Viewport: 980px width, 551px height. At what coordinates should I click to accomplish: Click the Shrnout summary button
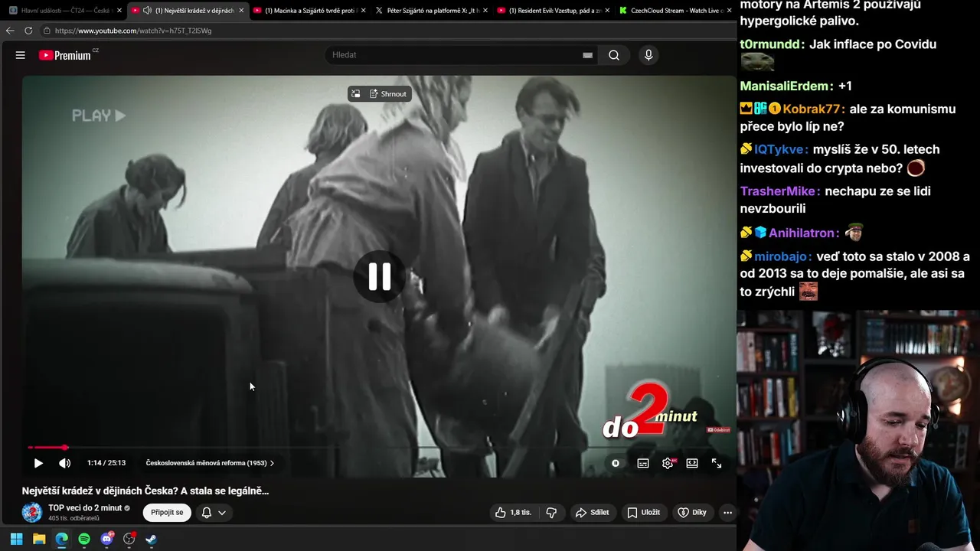point(388,94)
